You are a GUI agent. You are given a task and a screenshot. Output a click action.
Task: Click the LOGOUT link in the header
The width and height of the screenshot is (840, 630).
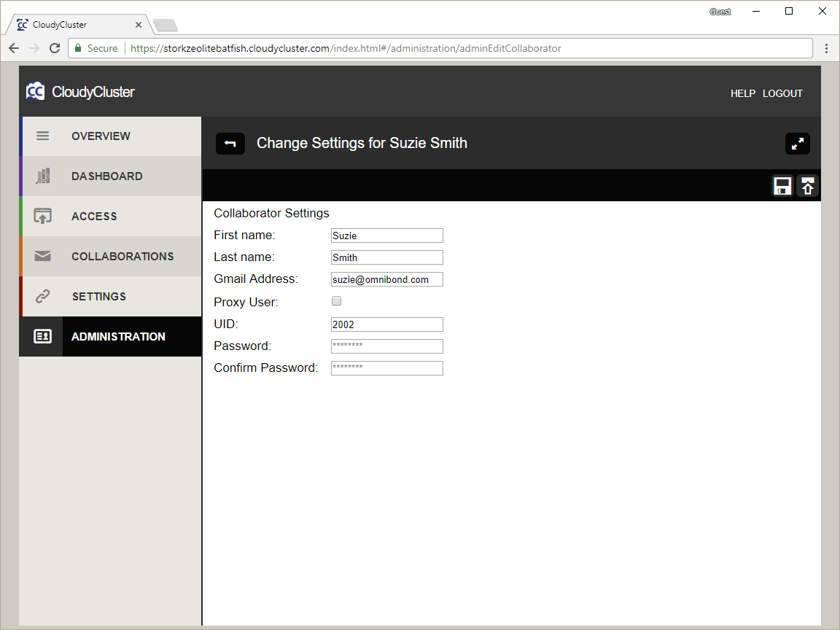tap(782, 94)
